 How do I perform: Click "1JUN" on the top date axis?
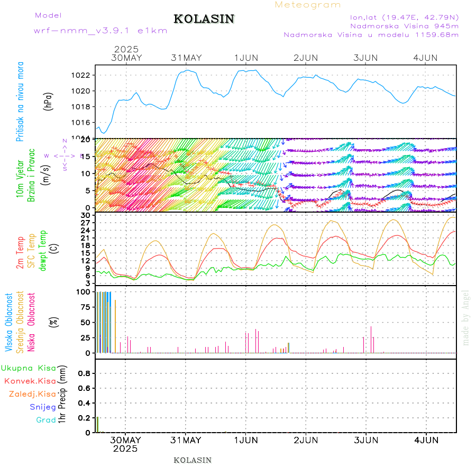click(246, 58)
